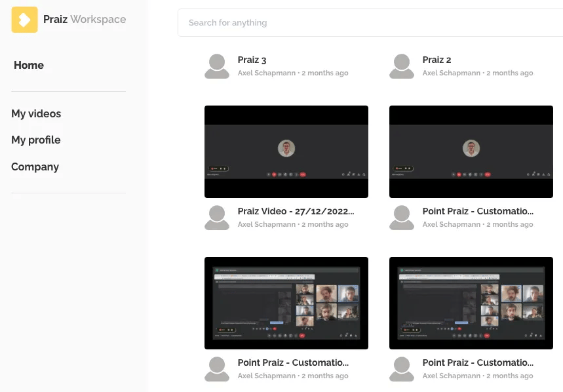
Task: Click the yellow Praiz logo icon
Action: click(x=24, y=20)
